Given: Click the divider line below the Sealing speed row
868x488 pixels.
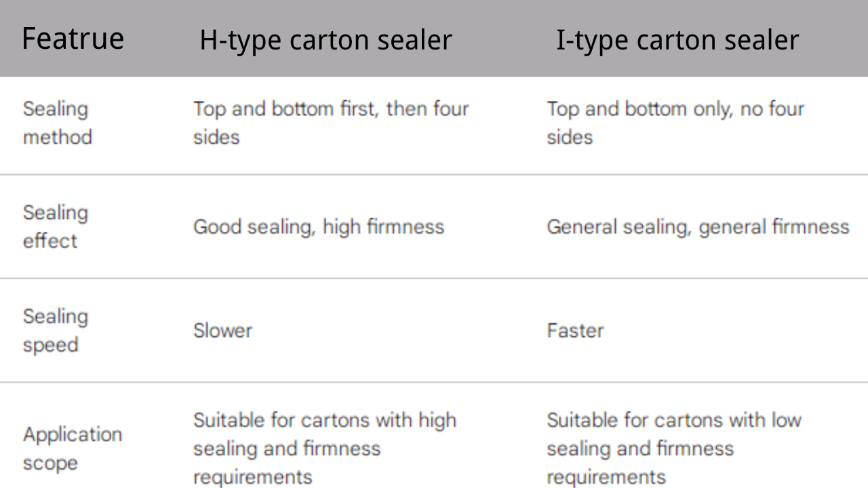Looking at the screenshot, I should point(434,382).
